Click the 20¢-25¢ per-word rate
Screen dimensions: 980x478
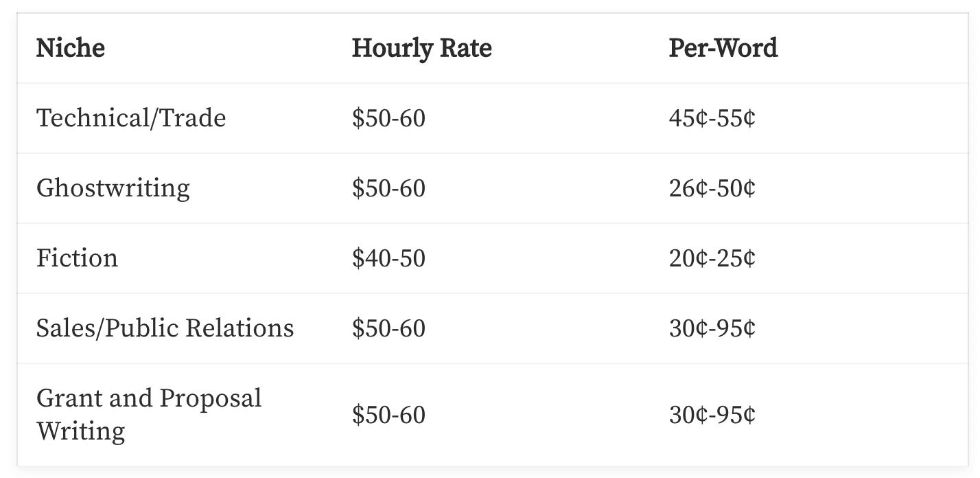[712, 259]
